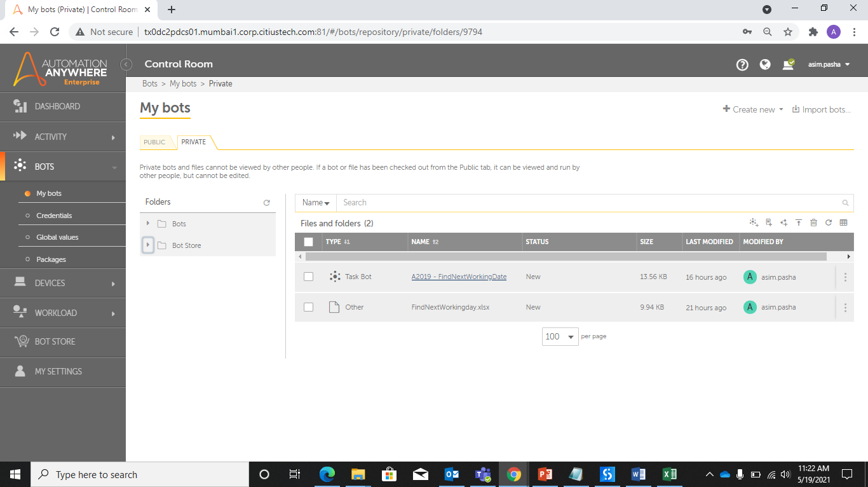Open the Chrome profile avatar
The height and width of the screenshot is (487, 868).
tap(834, 32)
